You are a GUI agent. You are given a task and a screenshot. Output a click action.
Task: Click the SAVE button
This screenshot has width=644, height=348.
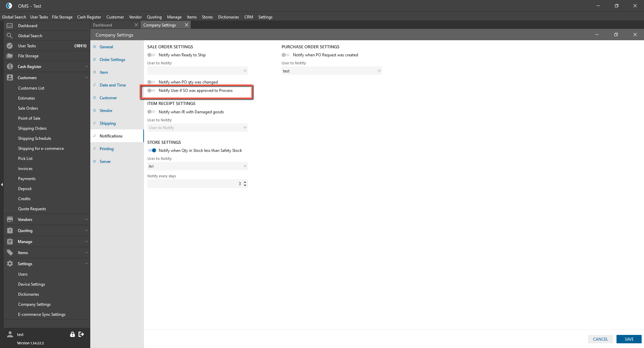629,339
